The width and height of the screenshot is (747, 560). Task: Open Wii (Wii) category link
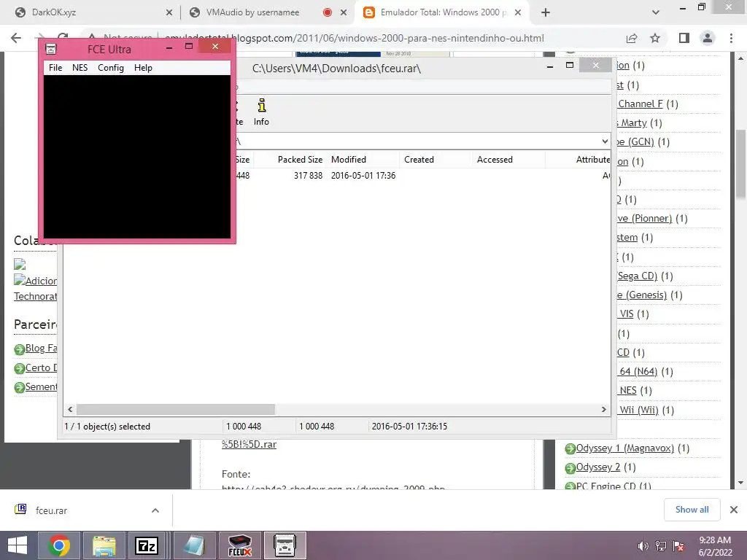(638, 410)
